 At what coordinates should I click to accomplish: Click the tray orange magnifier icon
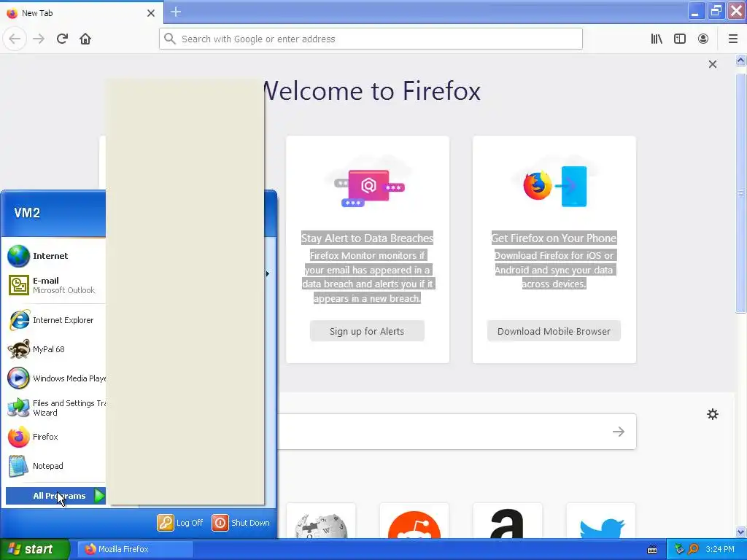click(x=694, y=549)
